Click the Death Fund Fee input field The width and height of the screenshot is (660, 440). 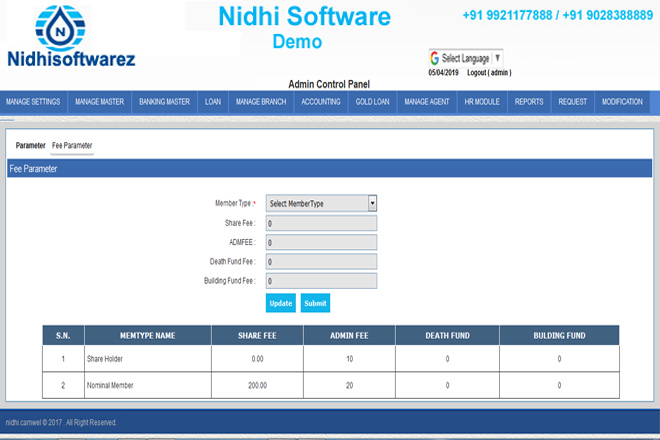coord(321,261)
